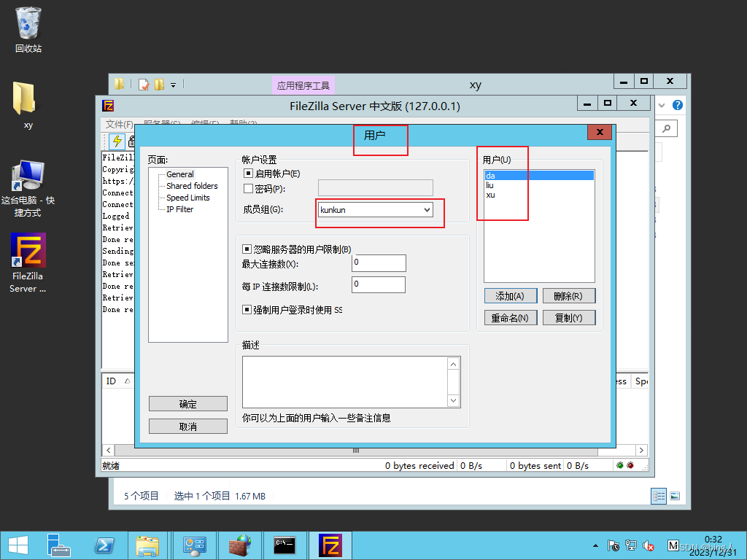The image size is (747, 560).
Task: Toggle force SSL for user login checkbox
Action: 247,309
